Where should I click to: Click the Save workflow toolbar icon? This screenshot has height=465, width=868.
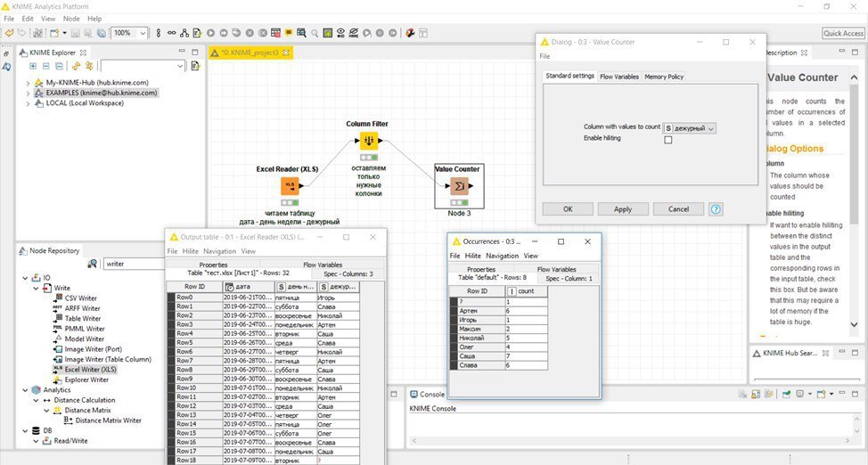(x=74, y=33)
